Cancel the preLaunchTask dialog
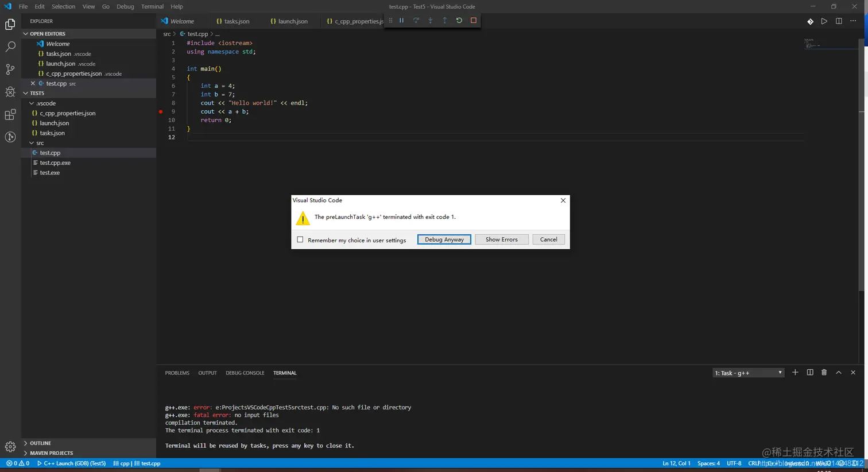This screenshot has width=868, height=472. click(x=549, y=239)
